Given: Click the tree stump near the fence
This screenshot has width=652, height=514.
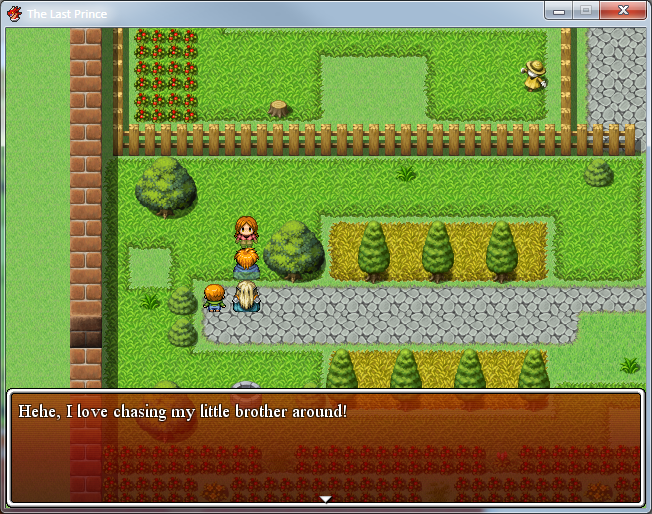Looking at the screenshot, I should tap(279, 108).
